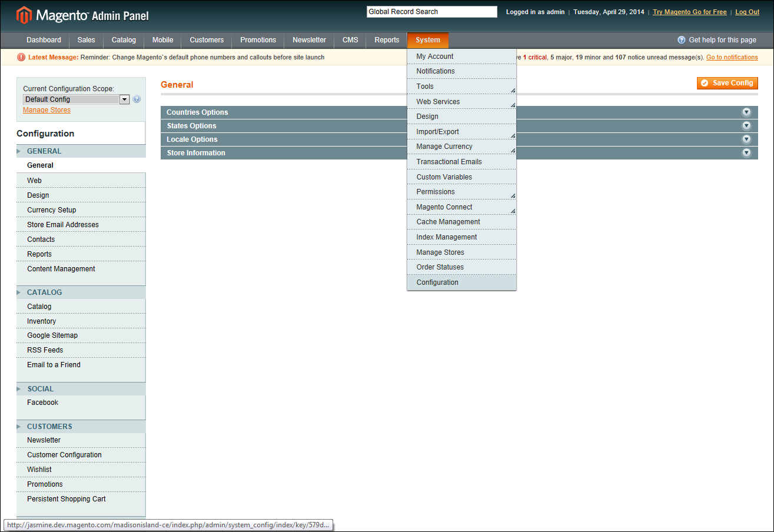Open Try Magento Go for Free link

point(690,12)
